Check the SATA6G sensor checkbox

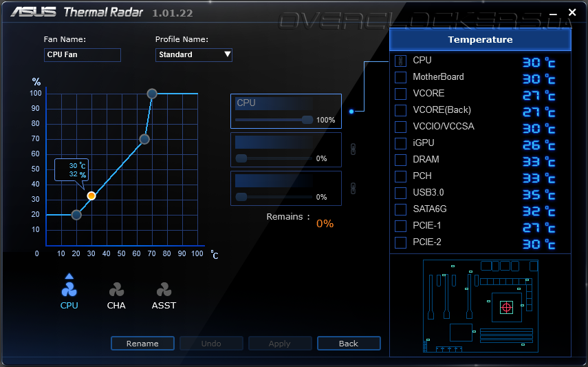point(400,209)
